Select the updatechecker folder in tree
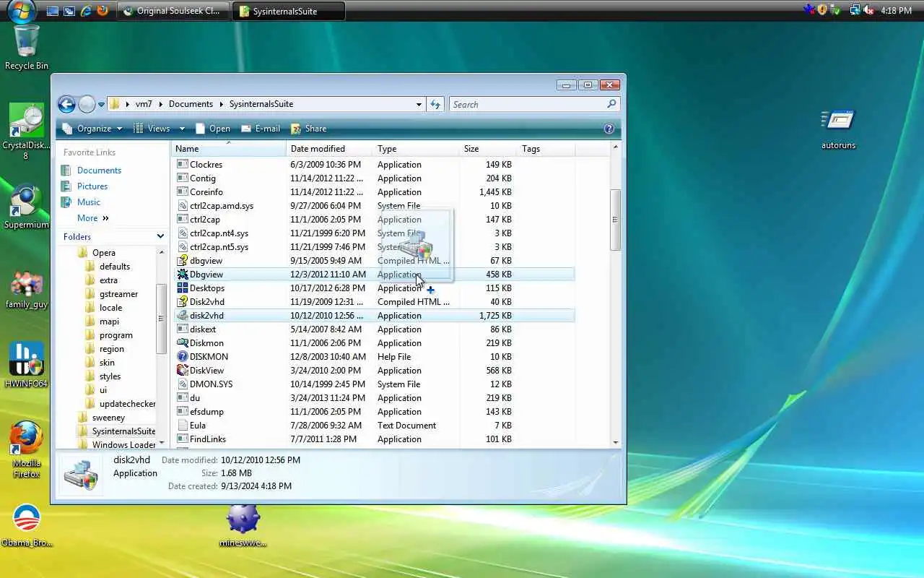The width and height of the screenshot is (924, 578). pos(127,404)
